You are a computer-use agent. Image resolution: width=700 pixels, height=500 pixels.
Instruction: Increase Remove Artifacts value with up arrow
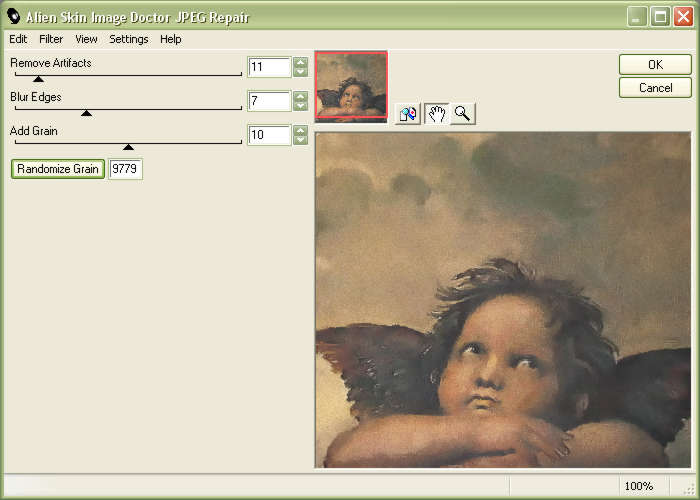pos(301,62)
